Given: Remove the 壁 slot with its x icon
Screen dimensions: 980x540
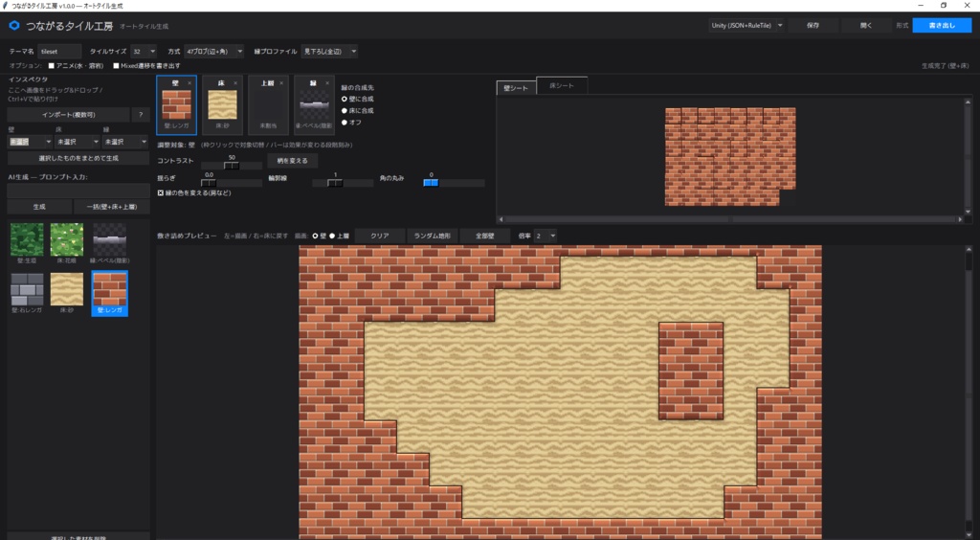Looking at the screenshot, I should click(189, 83).
